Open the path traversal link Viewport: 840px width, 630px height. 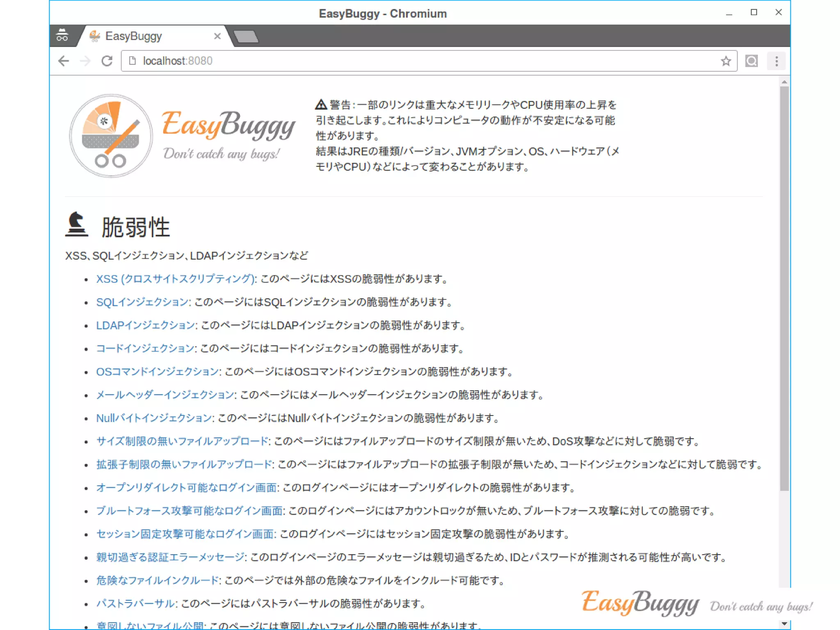point(135,603)
